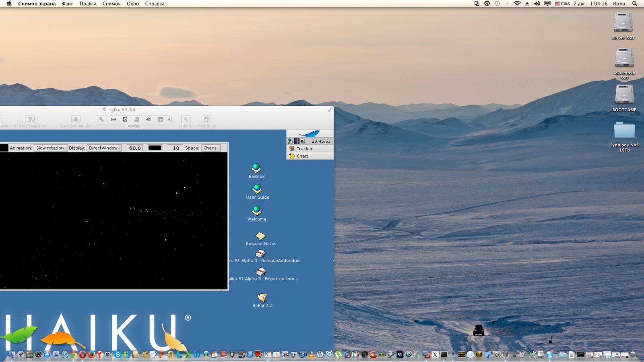
Task: Click the hard disk device icon
Action: point(125,119)
